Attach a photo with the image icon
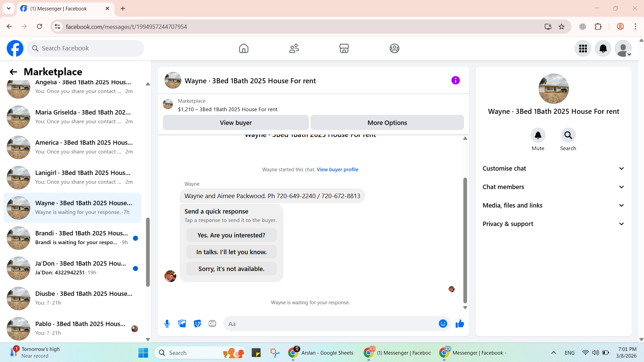This screenshot has height=362, width=644. (x=182, y=324)
